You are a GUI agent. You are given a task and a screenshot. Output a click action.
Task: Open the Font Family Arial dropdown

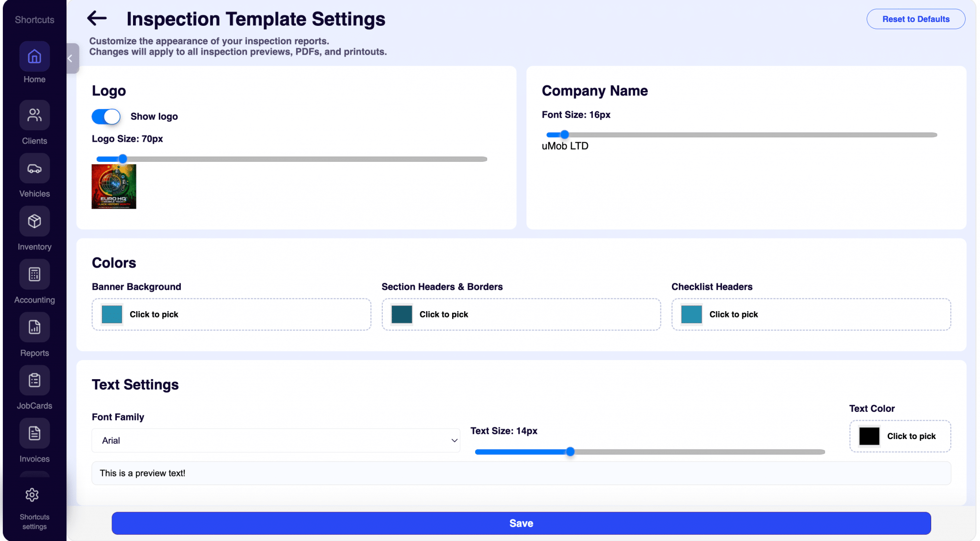(276, 440)
